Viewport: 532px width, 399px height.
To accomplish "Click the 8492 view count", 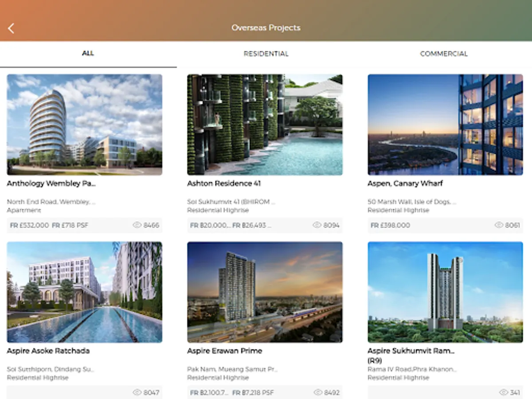I will pos(332,393).
